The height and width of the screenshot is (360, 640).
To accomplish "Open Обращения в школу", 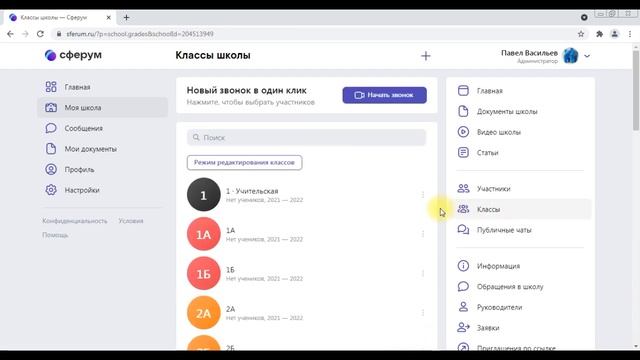I will 500,287.
